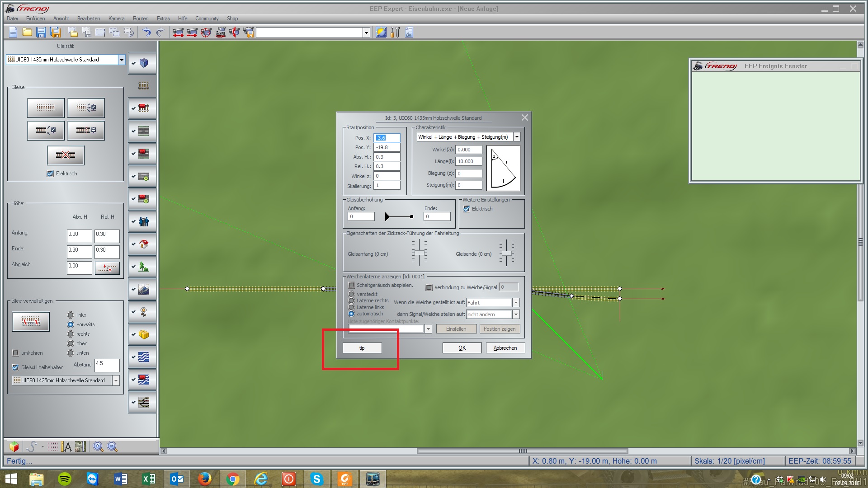Image resolution: width=868 pixels, height=488 pixels.
Task: Open the Einfügen menu
Action: 35,19
